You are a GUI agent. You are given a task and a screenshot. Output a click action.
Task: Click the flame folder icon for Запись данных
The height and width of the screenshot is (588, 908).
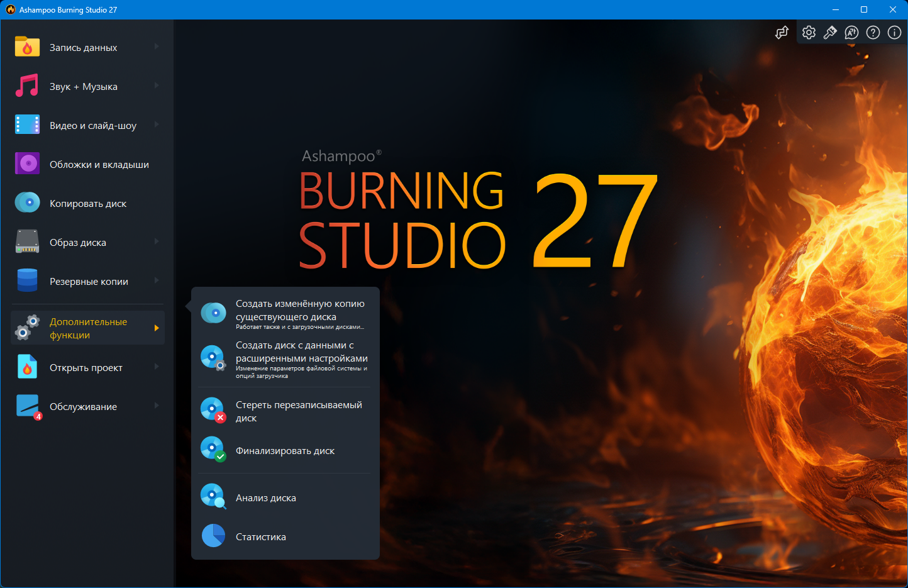click(27, 47)
